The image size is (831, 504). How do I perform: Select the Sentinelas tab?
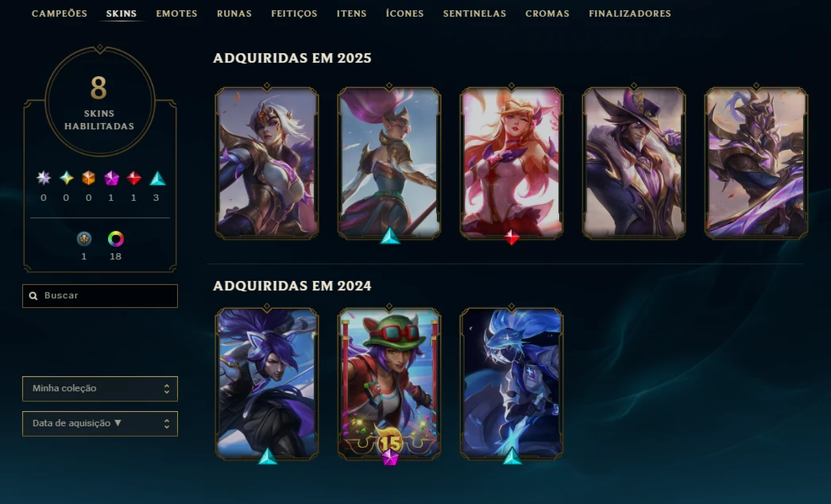(x=474, y=13)
